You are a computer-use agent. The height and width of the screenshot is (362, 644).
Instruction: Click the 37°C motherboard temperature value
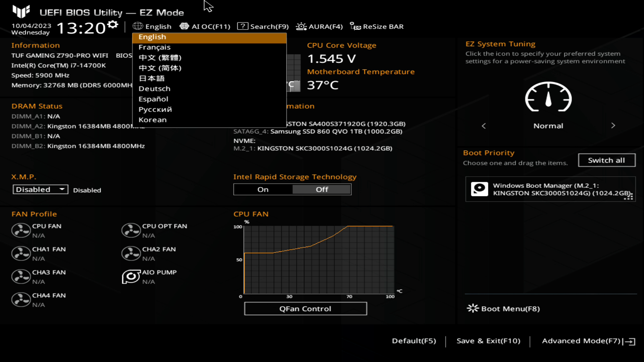323,85
